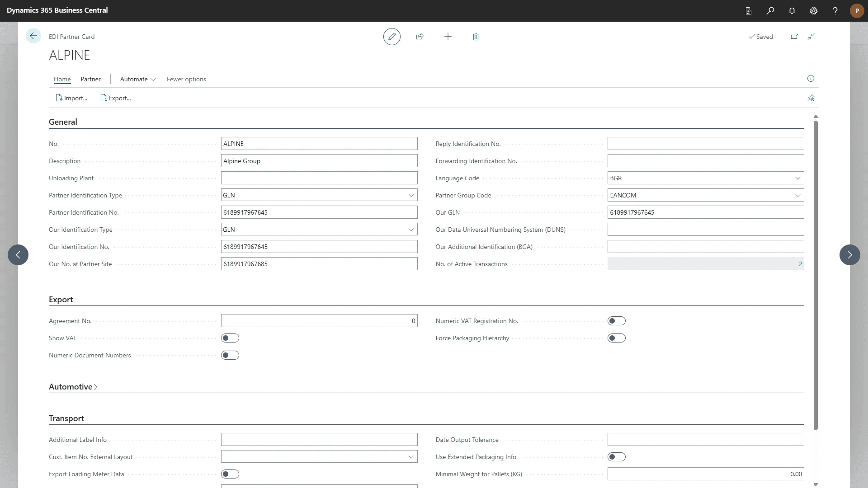Click Fewer options
The image size is (868, 488).
(186, 79)
